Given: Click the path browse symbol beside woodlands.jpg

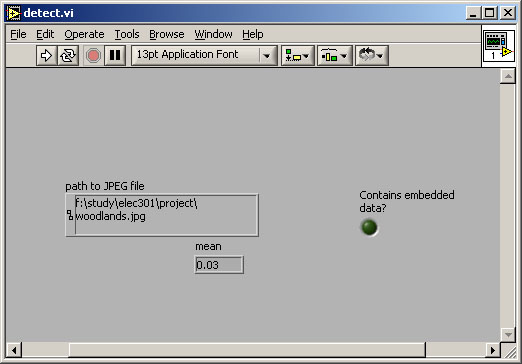Looking at the screenshot, I should 70,215.
